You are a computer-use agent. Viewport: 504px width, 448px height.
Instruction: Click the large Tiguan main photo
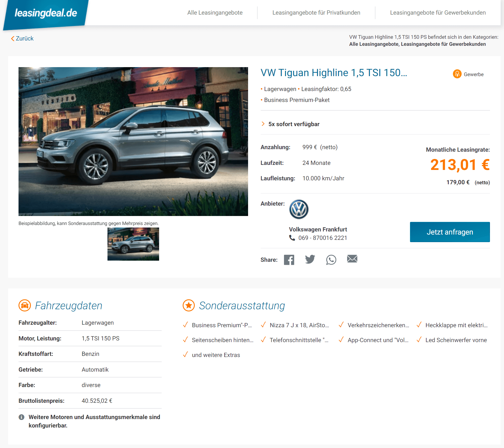tap(133, 141)
